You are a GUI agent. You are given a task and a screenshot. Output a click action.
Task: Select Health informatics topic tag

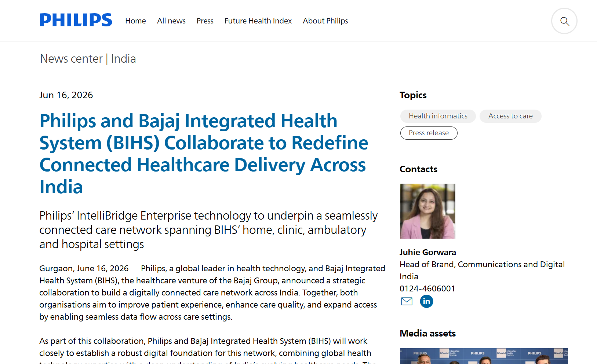438,116
